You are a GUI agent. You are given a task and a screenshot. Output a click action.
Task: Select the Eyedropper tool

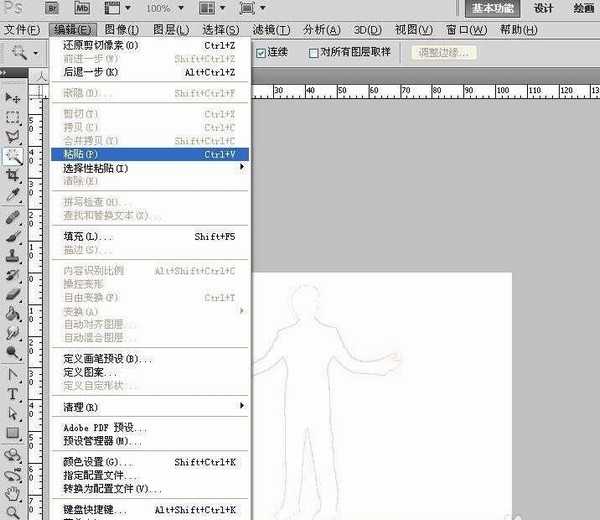pos(12,195)
